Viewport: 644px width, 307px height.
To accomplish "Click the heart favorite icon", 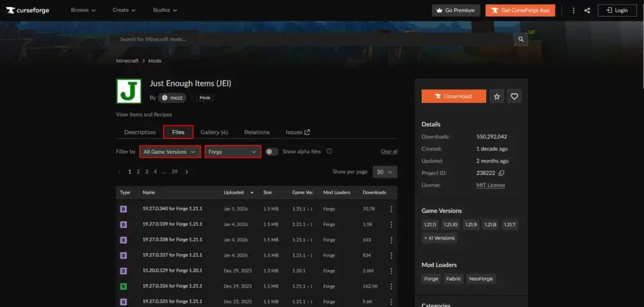I will click(514, 96).
